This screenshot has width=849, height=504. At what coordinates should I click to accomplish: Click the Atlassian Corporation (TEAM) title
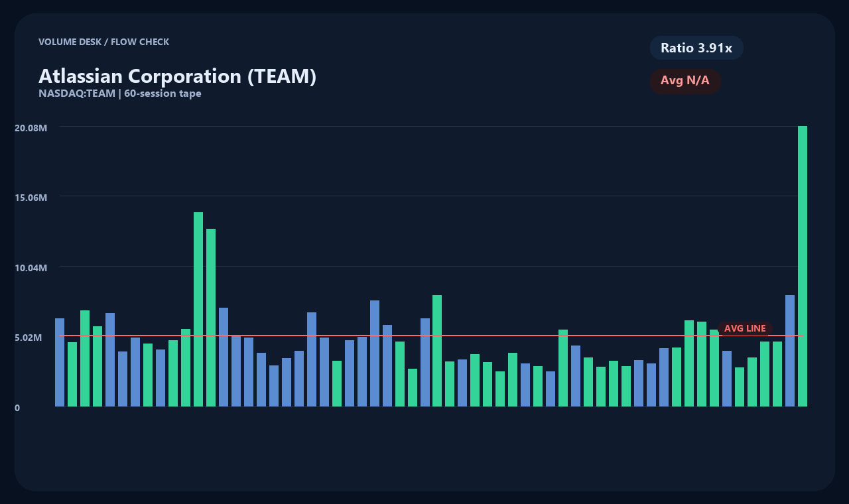[x=178, y=76]
